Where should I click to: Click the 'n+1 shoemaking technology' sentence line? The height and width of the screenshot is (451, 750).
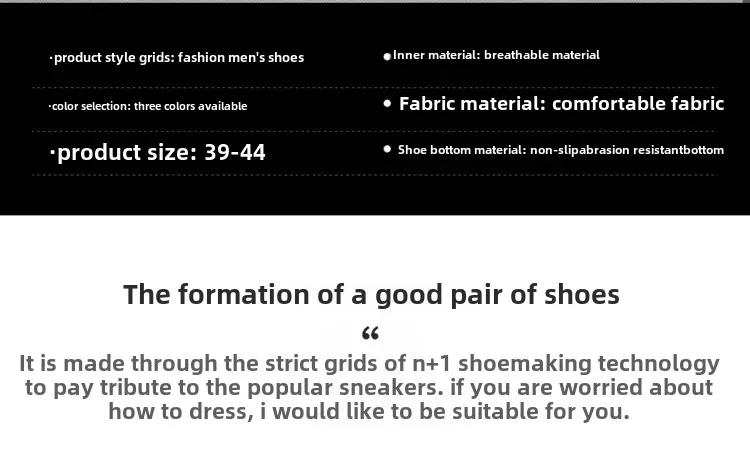point(369,364)
